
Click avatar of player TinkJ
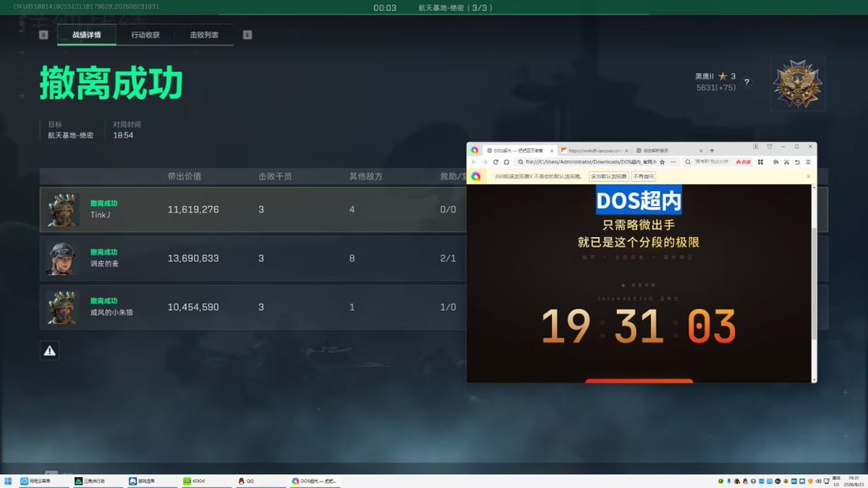coord(63,210)
